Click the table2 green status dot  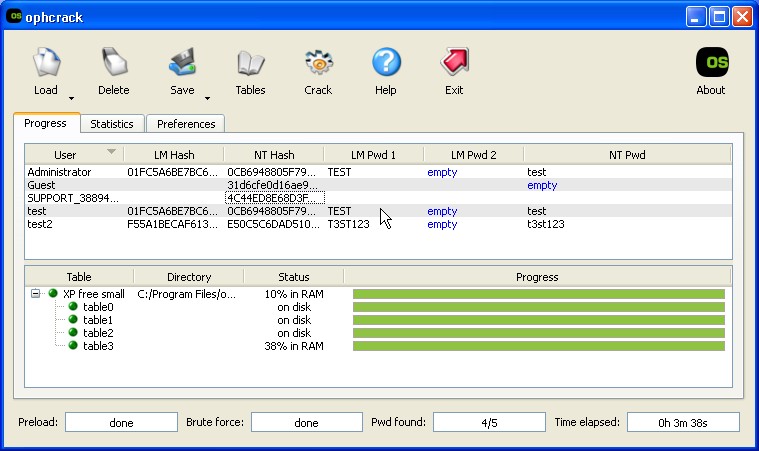point(73,332)
